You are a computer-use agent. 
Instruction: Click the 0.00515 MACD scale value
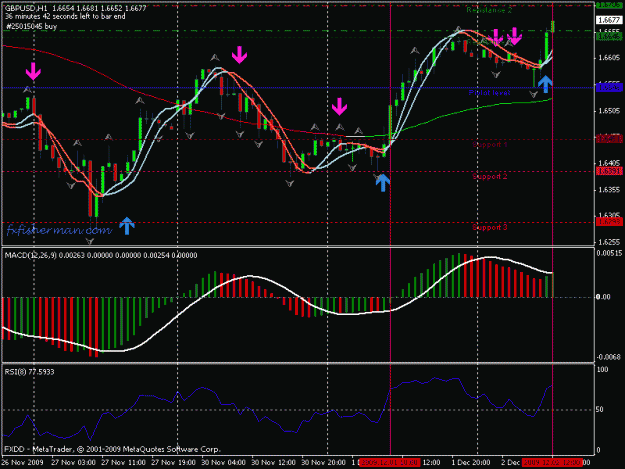[x=609, y=253]
